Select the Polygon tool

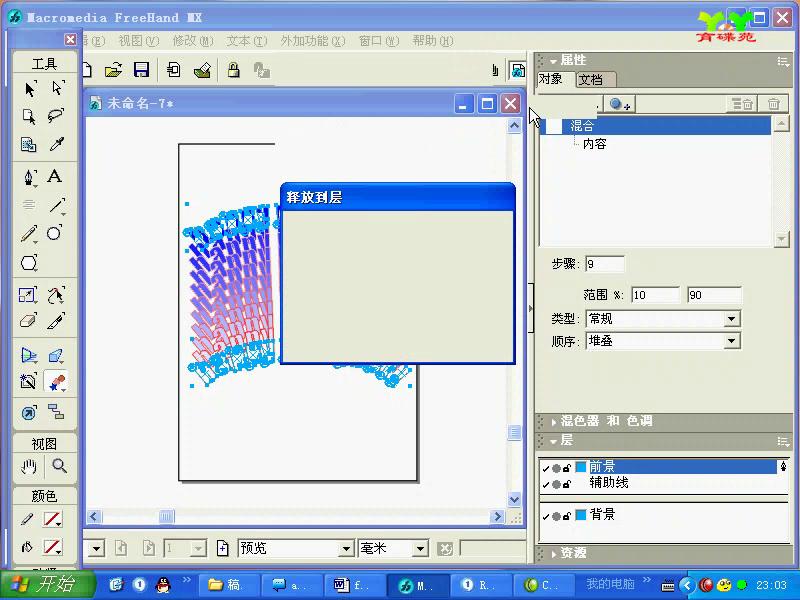(29, 263)
